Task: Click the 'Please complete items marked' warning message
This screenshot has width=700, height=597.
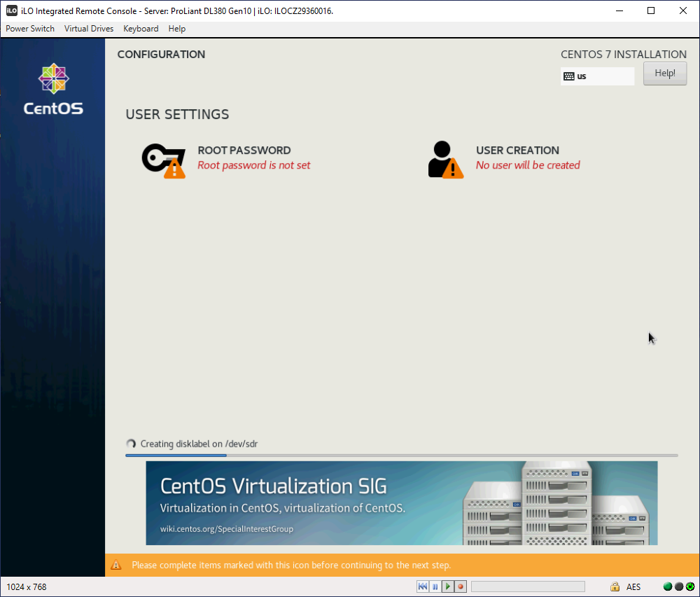Action: pyautogui.click(x=291, y=565)
